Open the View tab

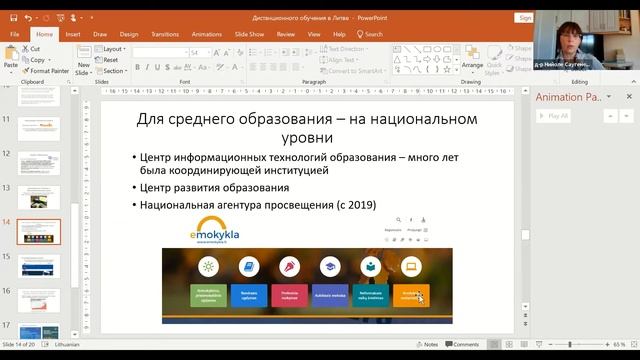pos(314,34)
